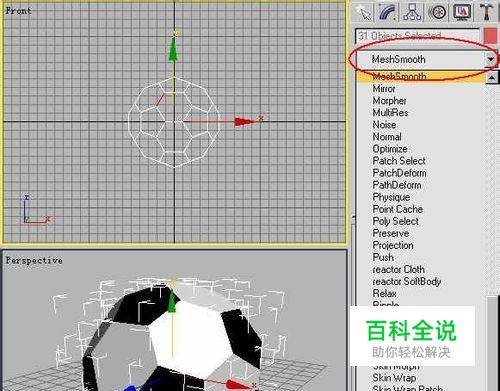Choose Normal from modifier list
Image resolution: width=500 pixels, height=391 pixels.
[387, 137]
